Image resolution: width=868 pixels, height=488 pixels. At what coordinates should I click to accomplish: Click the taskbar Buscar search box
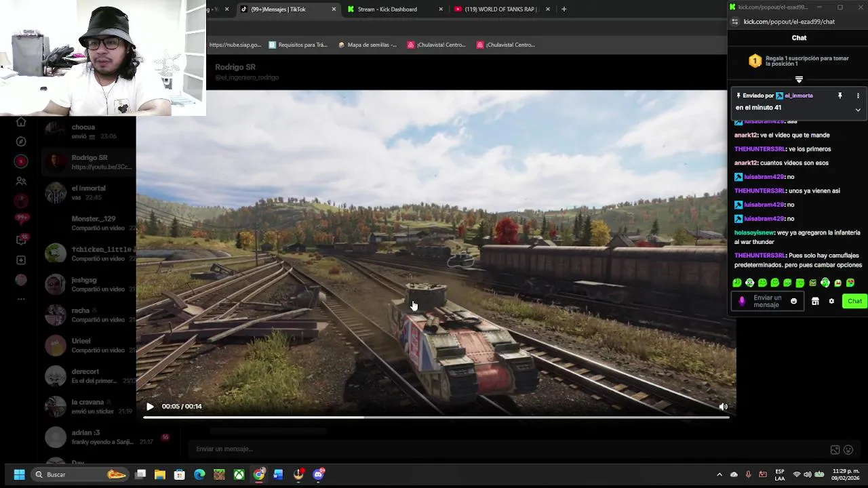[81, 474]
